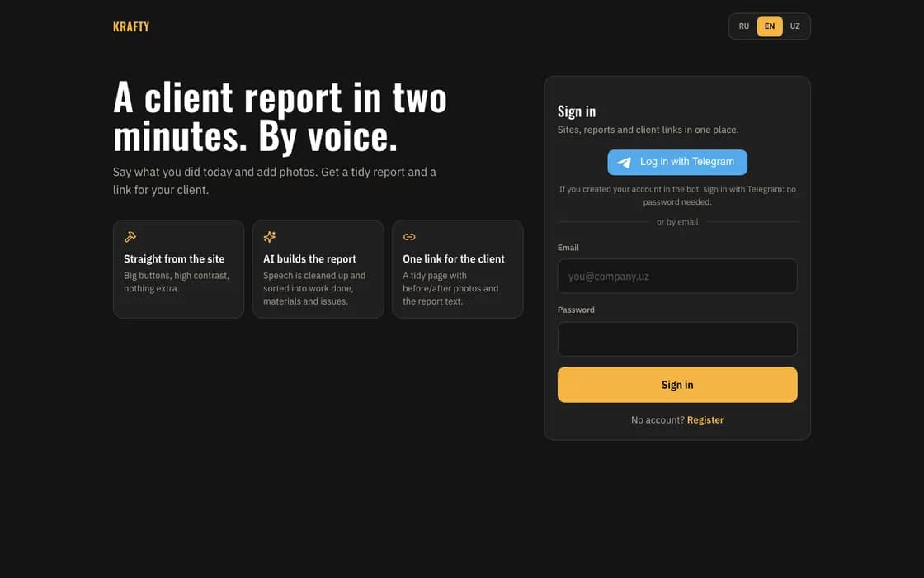Click the KRAFTY logo

(131, 26)
